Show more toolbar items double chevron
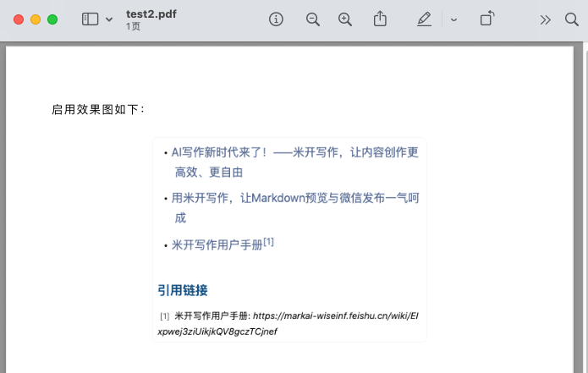Image resolution: width=588 pixels, height=373 pixels. coord(545,19)
